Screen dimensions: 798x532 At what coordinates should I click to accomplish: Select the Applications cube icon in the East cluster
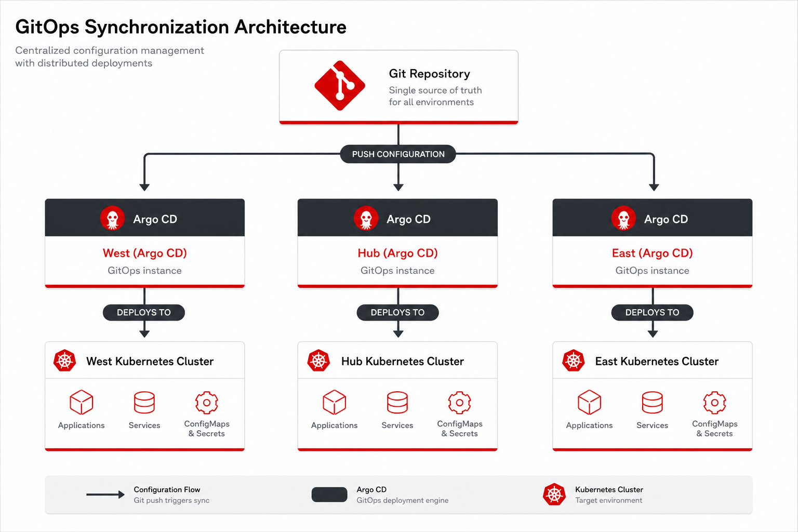tap(590, 402)
